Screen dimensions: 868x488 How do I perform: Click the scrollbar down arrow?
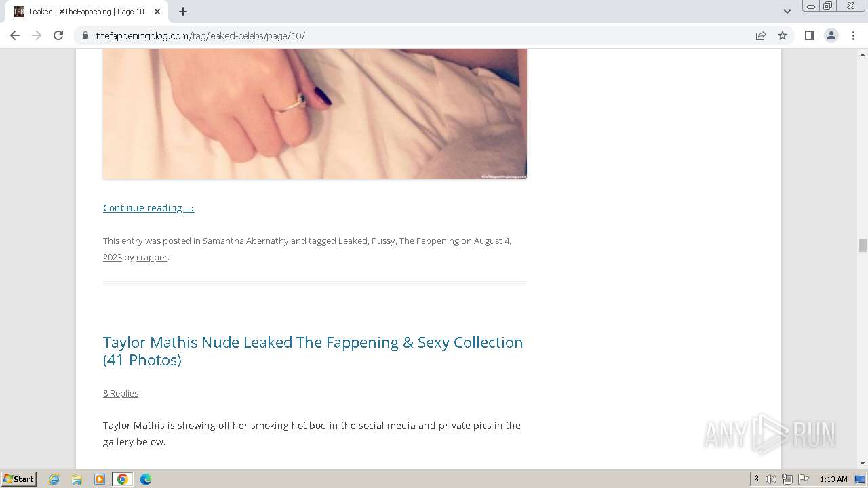point(862,463)
